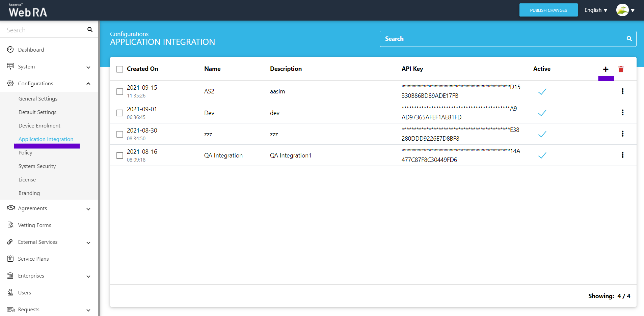Toggle the select-all checkbox in table header
644x316 pixels.
click(x=120, y=69)
